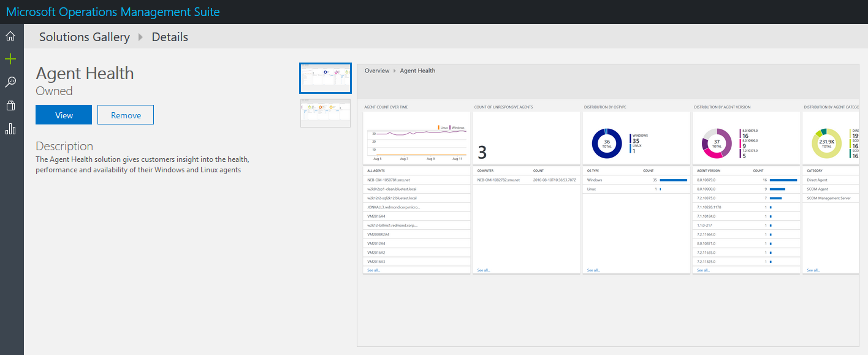The image size is (868, 355).
Task: Click 'See all...' under the unresponsive agents list
Action: coord(484,270)
